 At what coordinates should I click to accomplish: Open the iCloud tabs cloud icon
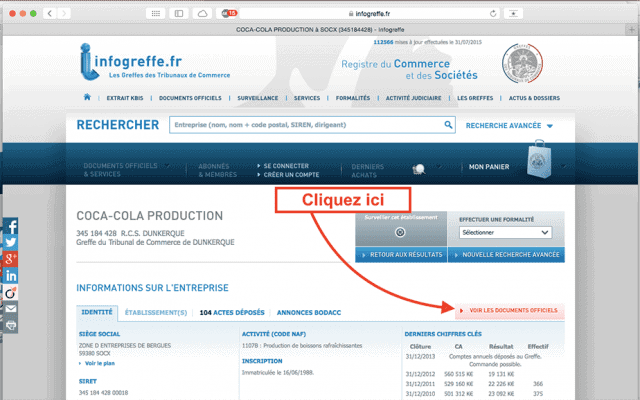pyautogui.click(x=202, y=13)
